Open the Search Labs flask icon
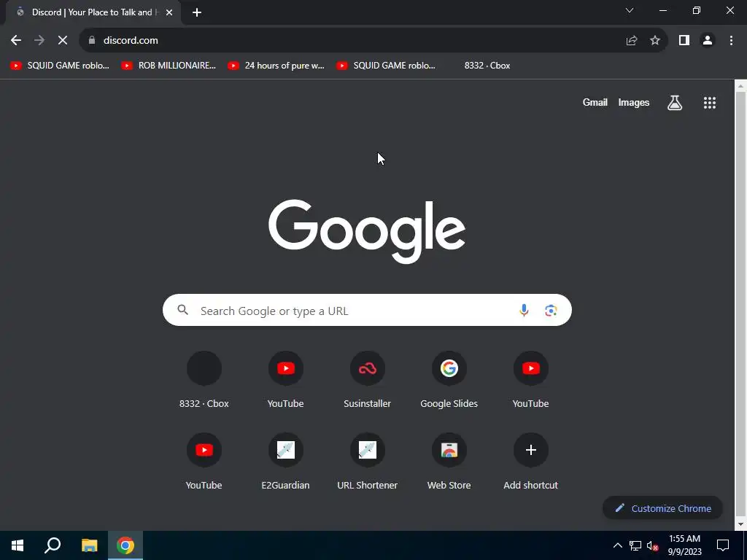This screenshot has height=560, width=747. click(x=675, y=102)
